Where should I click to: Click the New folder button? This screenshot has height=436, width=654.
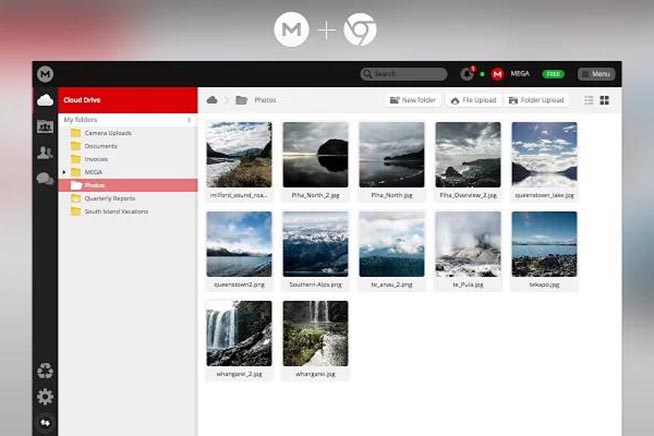pyautogui.click(x=413, y=100)
